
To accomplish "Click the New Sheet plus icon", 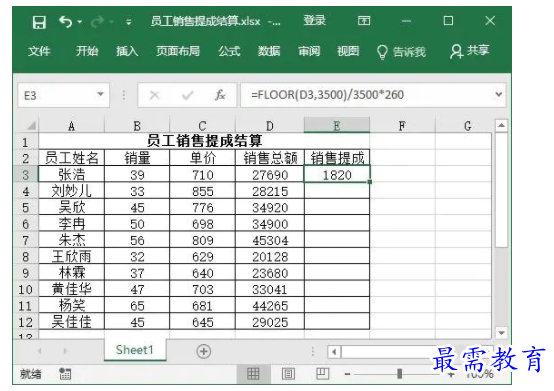I will point(204,351).
